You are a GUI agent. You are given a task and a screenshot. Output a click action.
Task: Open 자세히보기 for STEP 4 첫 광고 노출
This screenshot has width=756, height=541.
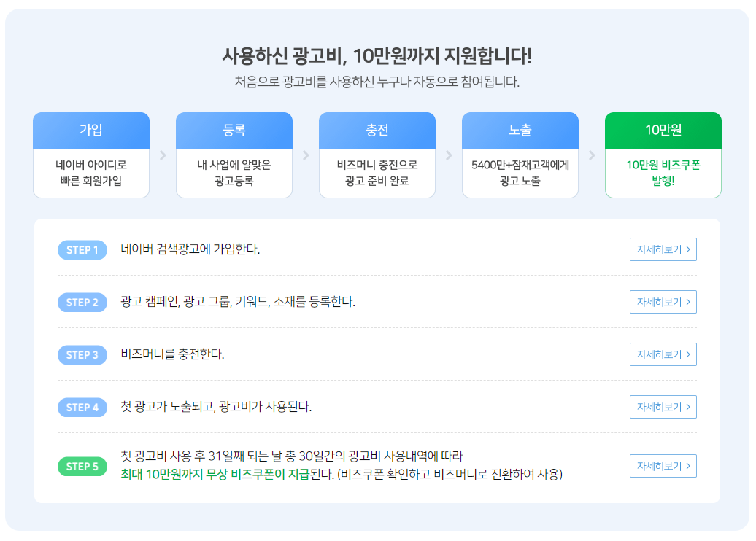[x=663, y=407]
